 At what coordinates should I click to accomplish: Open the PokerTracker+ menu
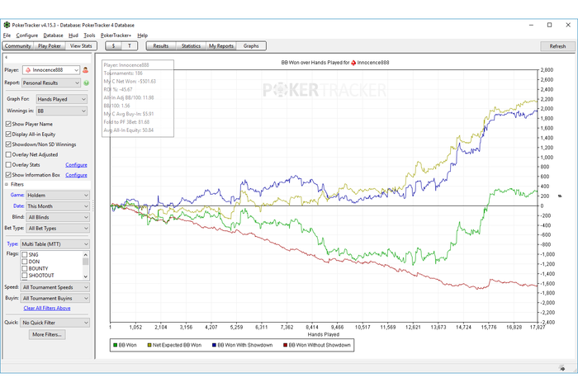[x=116, y=35]
